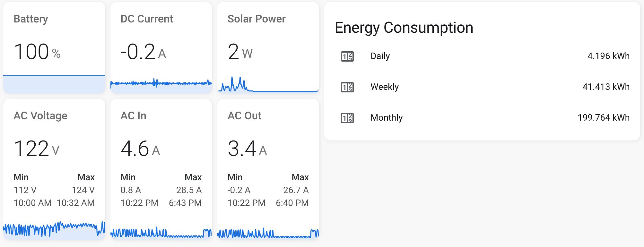Open the Monthly 199.764 kWh value
Viewport: 644px width, 247px height.
(x=604, y=117)
